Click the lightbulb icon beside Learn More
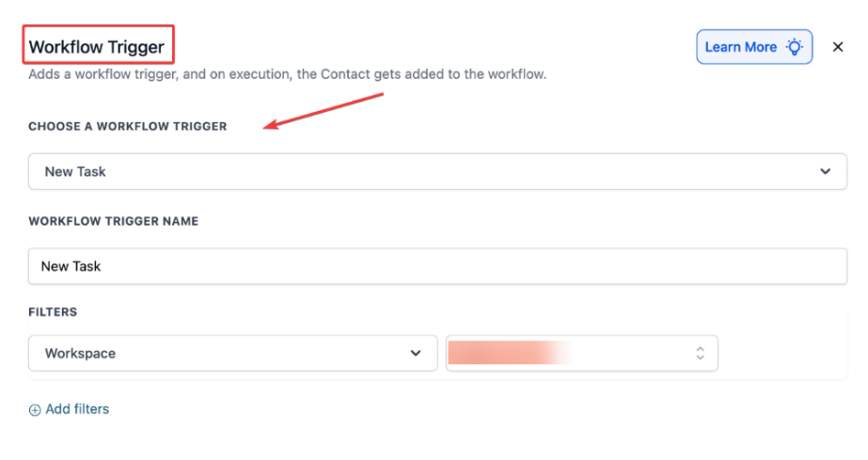The width and height of the screenshot is (868, 460). [796, 47]
